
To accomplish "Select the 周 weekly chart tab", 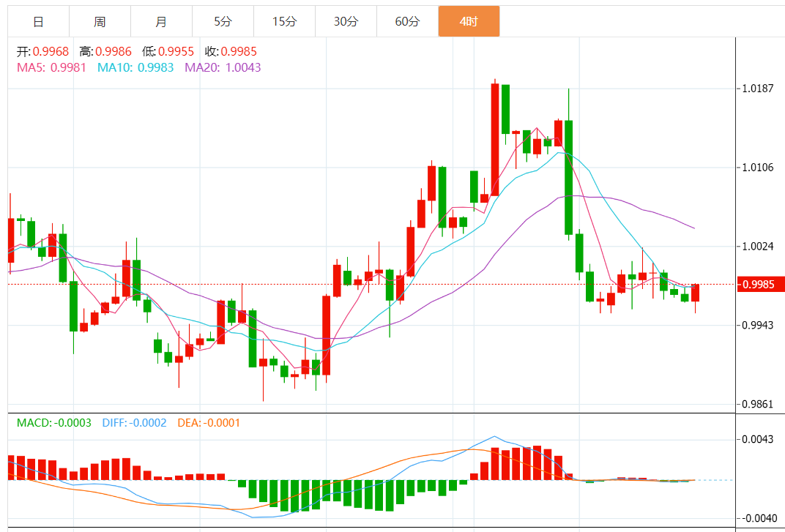I will coord(100,21).
